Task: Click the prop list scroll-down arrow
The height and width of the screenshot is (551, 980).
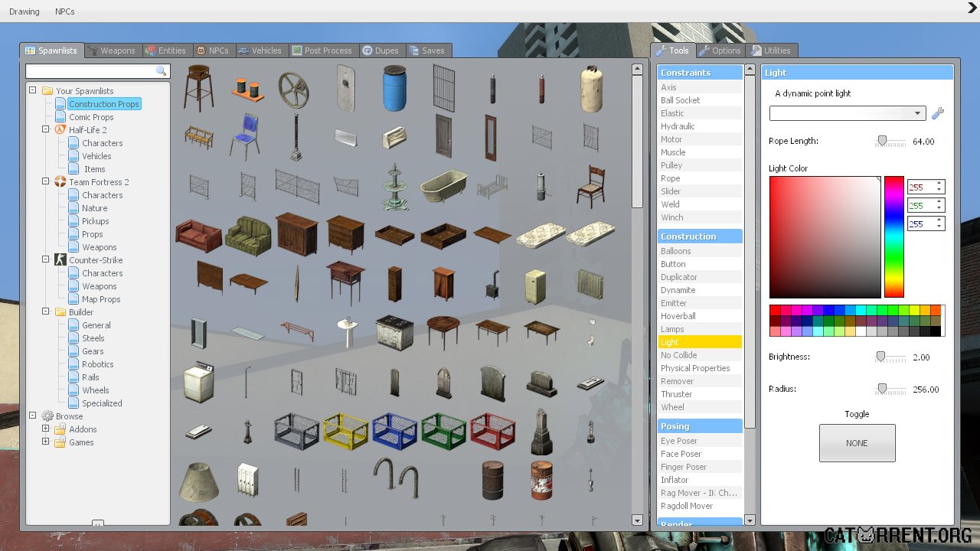Action: pos(637,520)
